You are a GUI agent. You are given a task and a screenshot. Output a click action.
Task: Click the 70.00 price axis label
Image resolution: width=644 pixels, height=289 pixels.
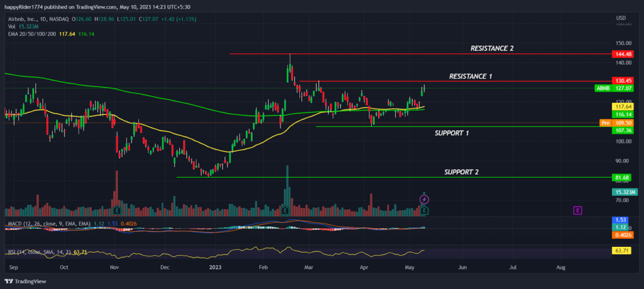pyautogui.click(x=623, y=200)
